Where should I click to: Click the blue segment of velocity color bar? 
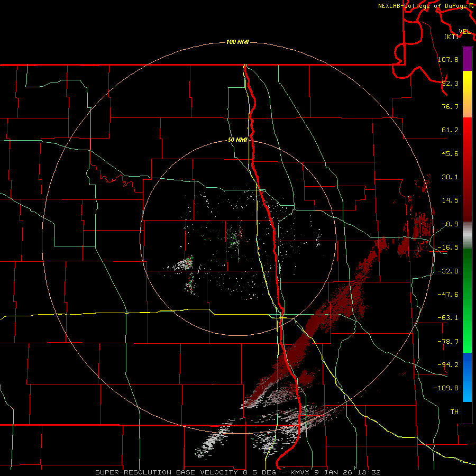pos(467,377)
